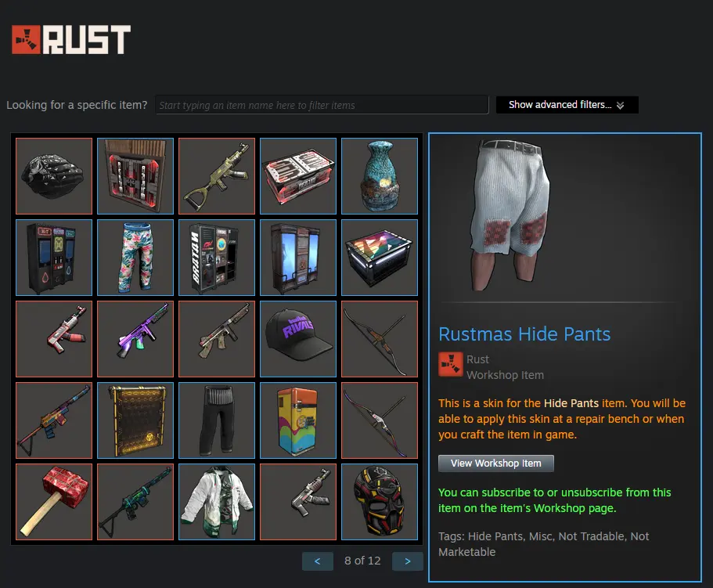Screen dimensions: 713x588
Task: Pick the floral tropical pants skin
Action: [135, 258]
